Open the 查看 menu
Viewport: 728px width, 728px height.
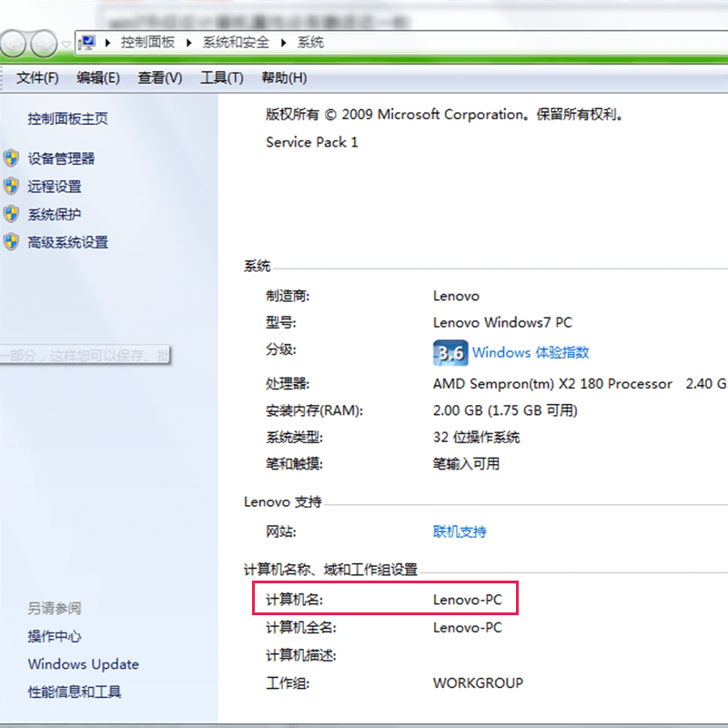coord(158,77)
